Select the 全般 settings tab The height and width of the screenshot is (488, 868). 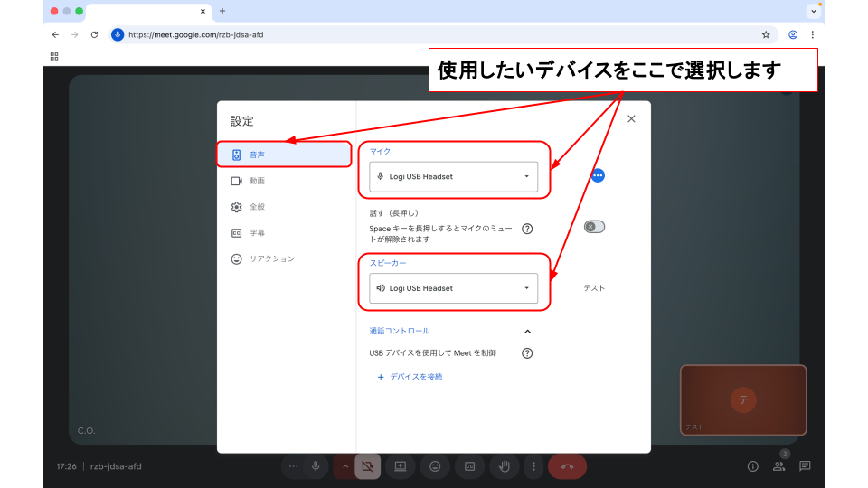pyautogui.click(x=257, y=207)
